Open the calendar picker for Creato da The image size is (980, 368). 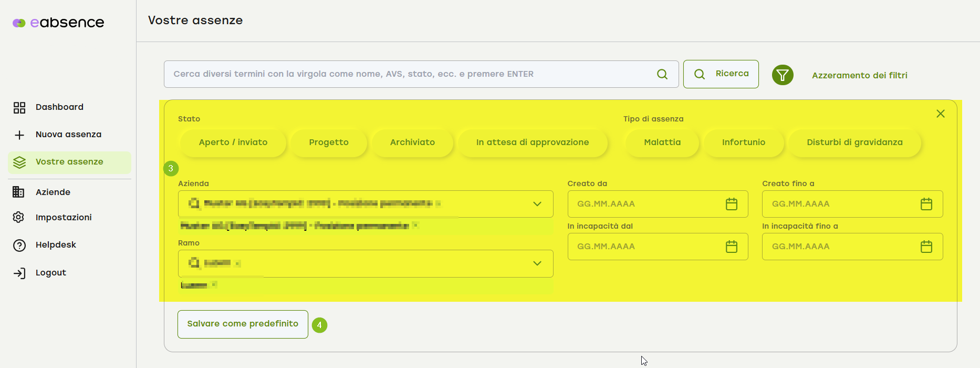click(731, 204)
